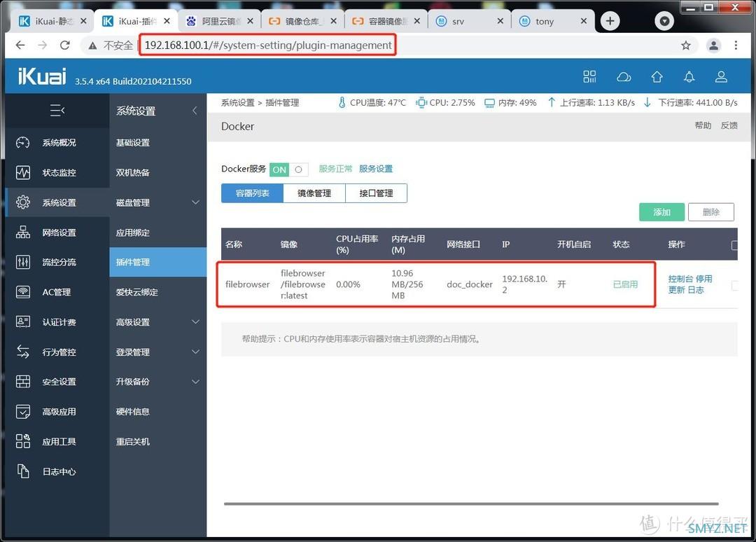This screenshot has height=542, width=756.
Task: Switch to the 镜像管理 tab
Action: pyautogui.click(x=314, y=193)
